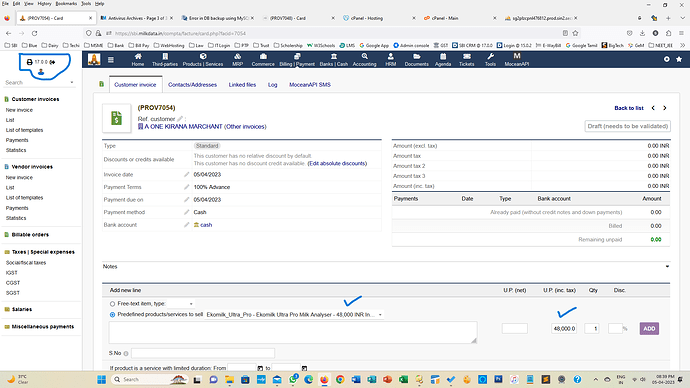Open Documents module
Viewport: 690px width, 388px height.
pyautogui.click(x=416, y=59)
